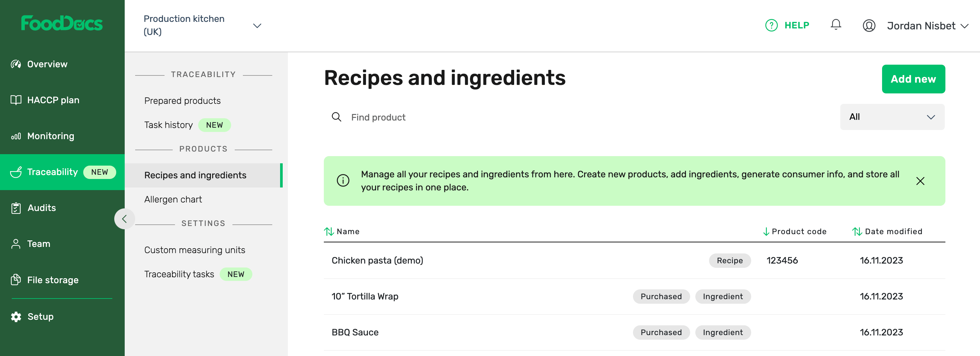The width and height of the screenshot is (980, 356).
Task: Click the Setup gear icon
Action: (x=16, y=316)
